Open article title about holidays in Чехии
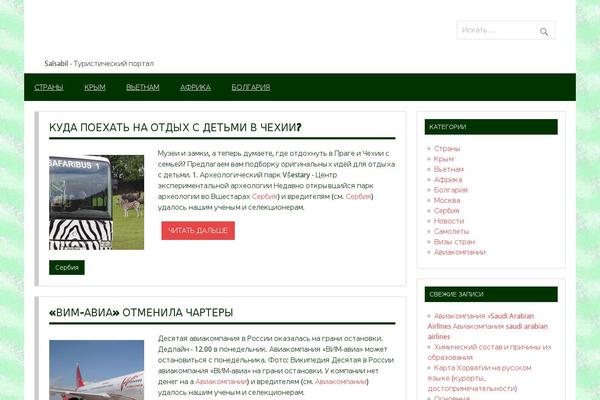The width and height of the screenshot is (600, 400). click(175, 127)
